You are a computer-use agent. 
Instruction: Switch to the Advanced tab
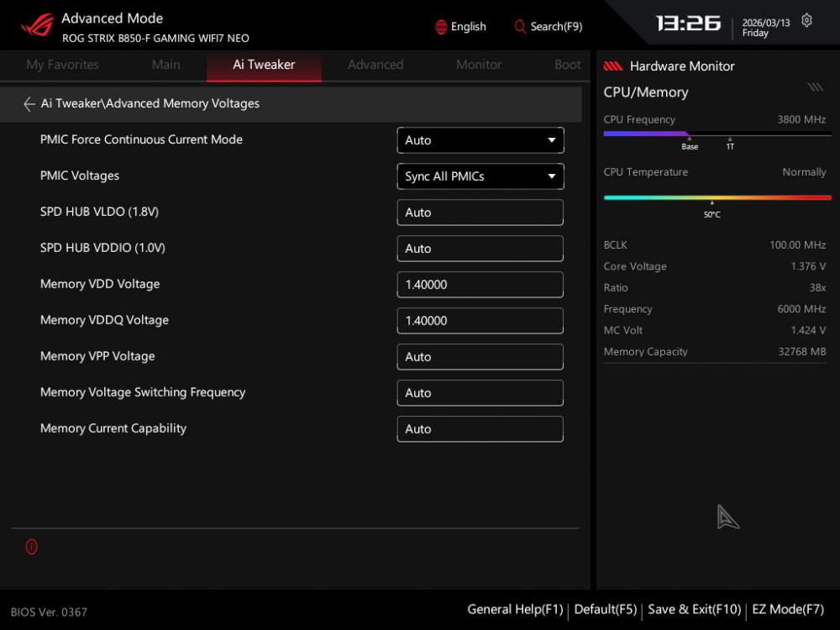[x=375, y=65]
